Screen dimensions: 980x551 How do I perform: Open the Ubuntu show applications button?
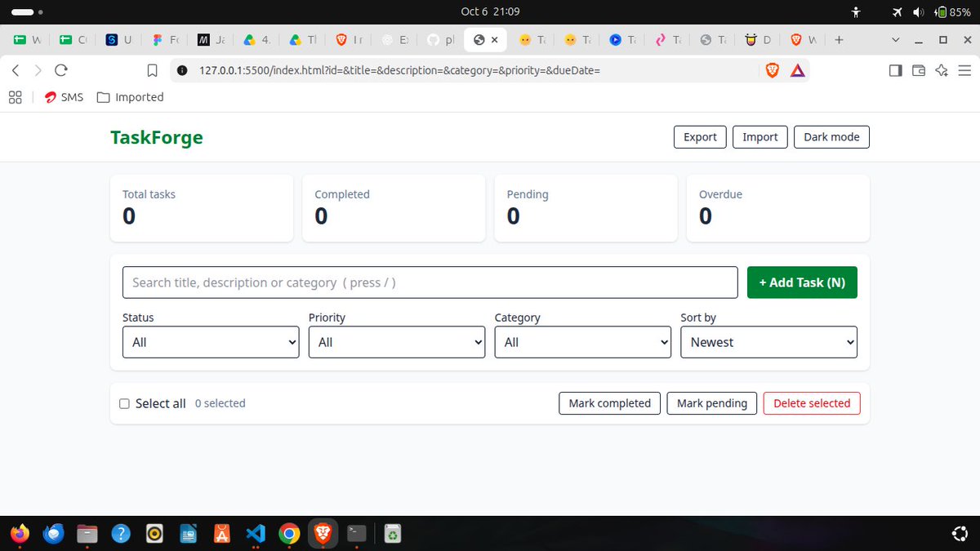pos(960,534)
